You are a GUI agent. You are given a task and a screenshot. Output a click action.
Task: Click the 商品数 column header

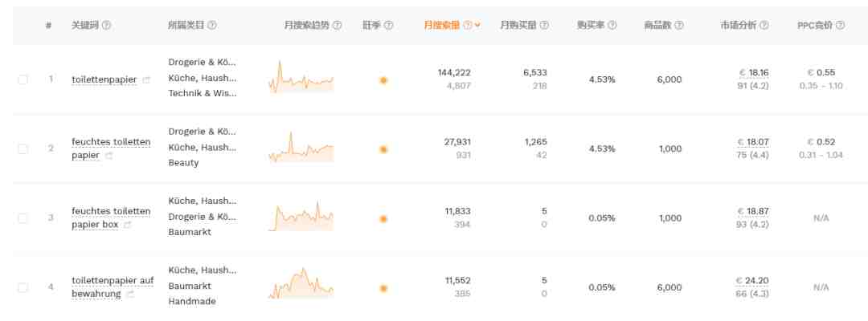coord(657,26)
